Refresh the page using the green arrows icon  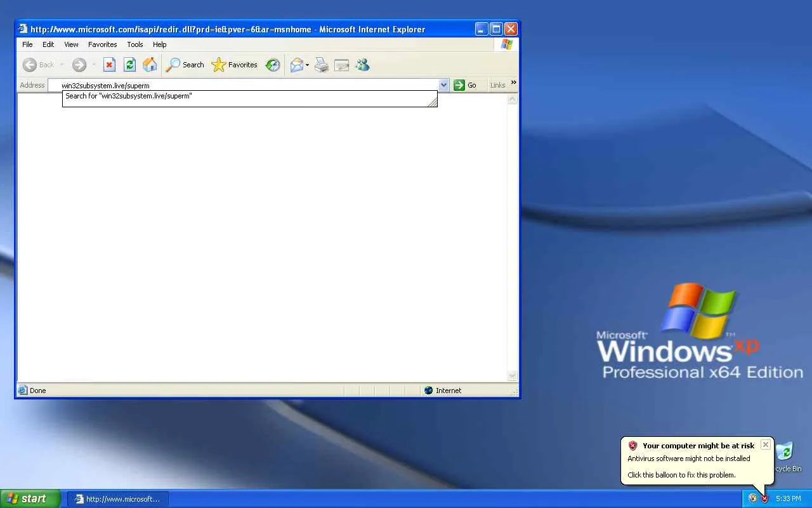(129, 65)
